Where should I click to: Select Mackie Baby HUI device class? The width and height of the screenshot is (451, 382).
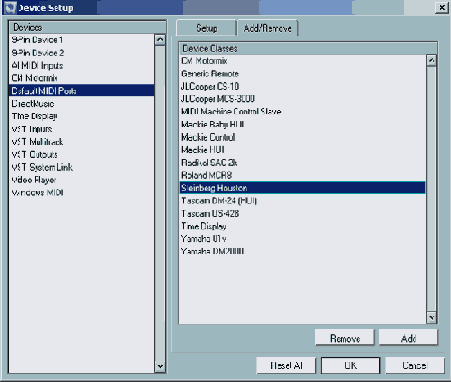302,124
